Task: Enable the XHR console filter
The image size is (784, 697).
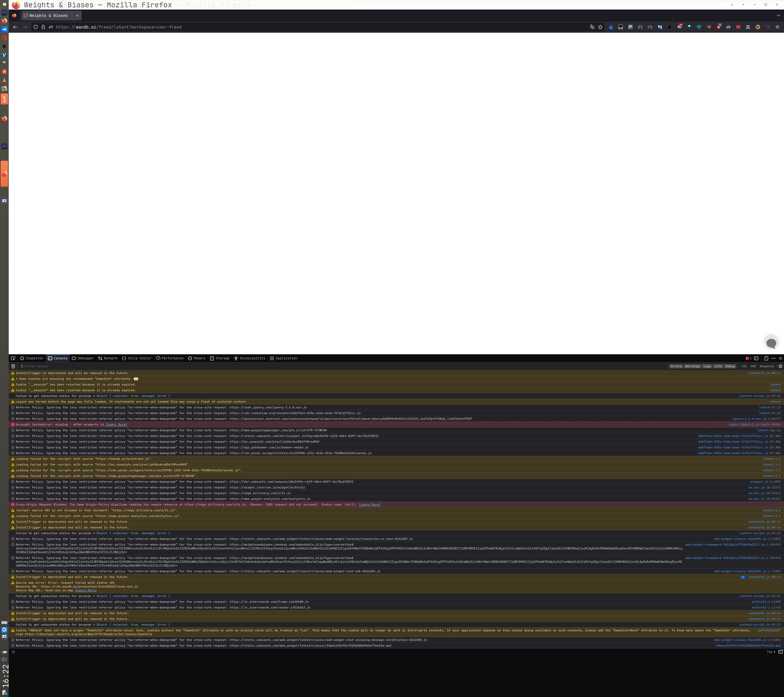Action: point(753,366)
